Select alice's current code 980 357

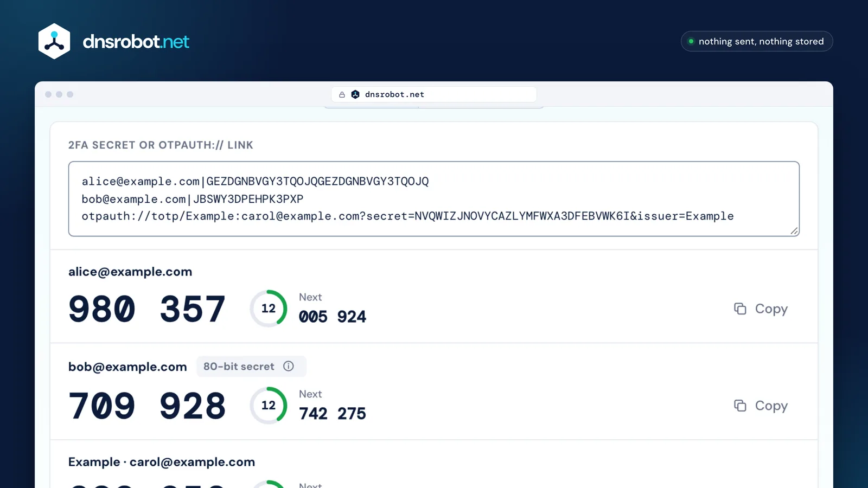147,309
